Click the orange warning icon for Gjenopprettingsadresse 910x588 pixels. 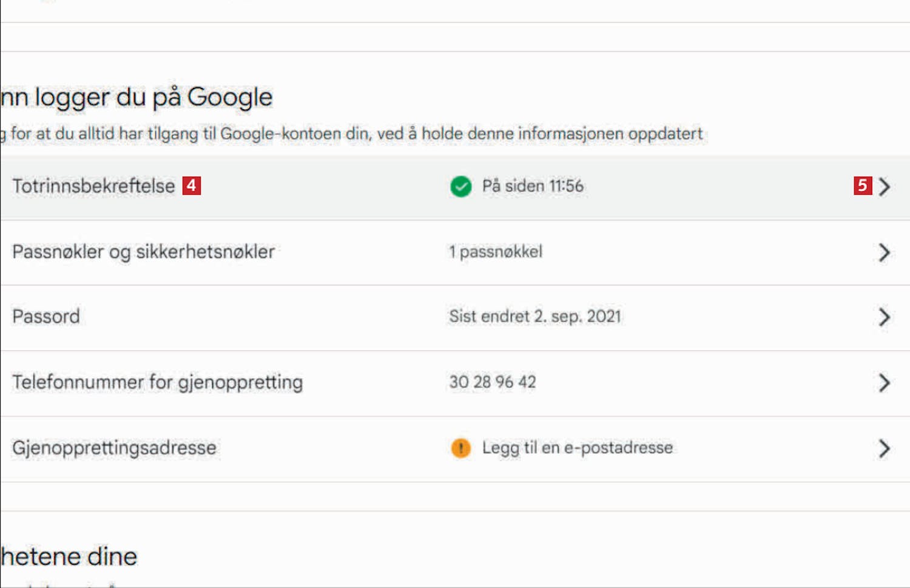tap(461, 448)
